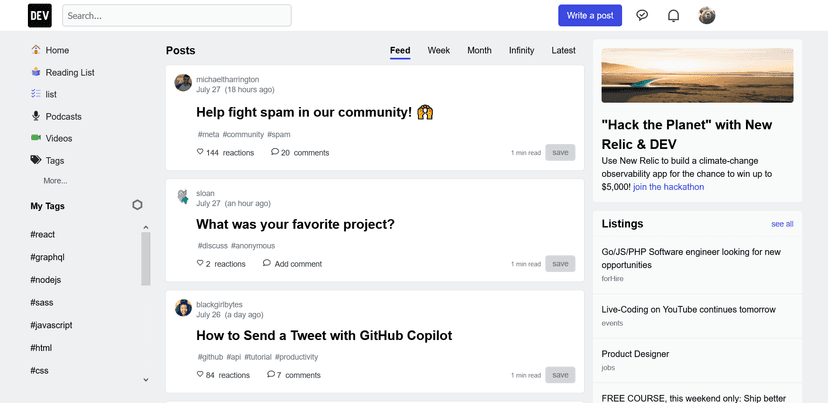Viewport: 828px width, 403px height.
Task: Switch to the Infinity tab
Action: coord(521,51)
